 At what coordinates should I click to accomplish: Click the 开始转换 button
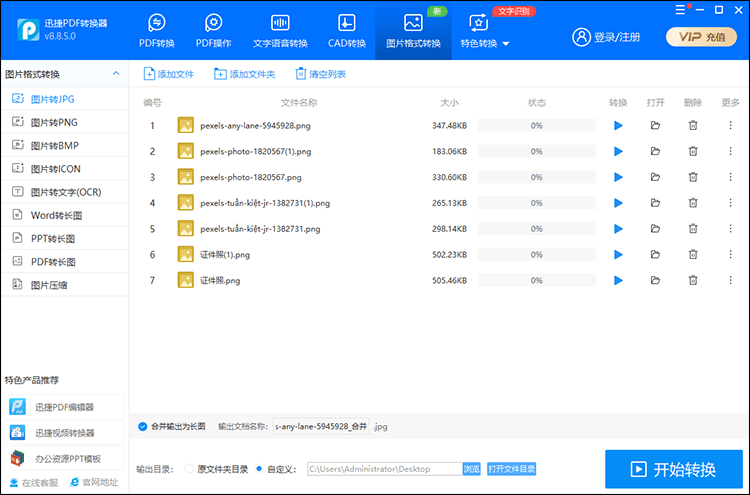tap(673, 469)
